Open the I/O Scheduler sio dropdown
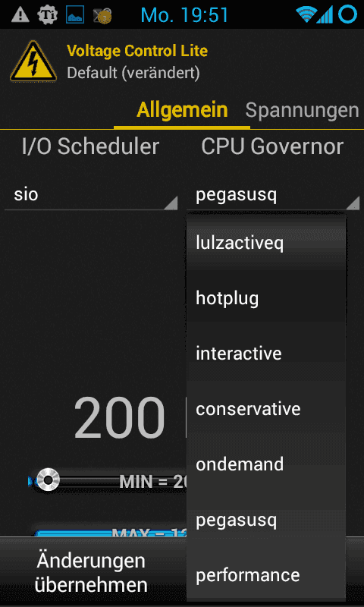This screenshot has height=607, width=364. [x=91, y=196]
